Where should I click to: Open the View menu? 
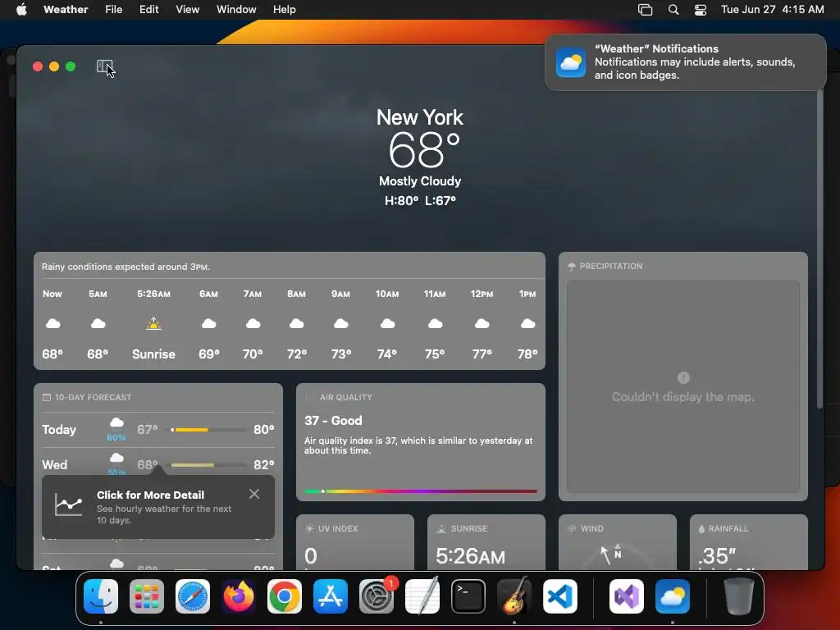point(188,9)
